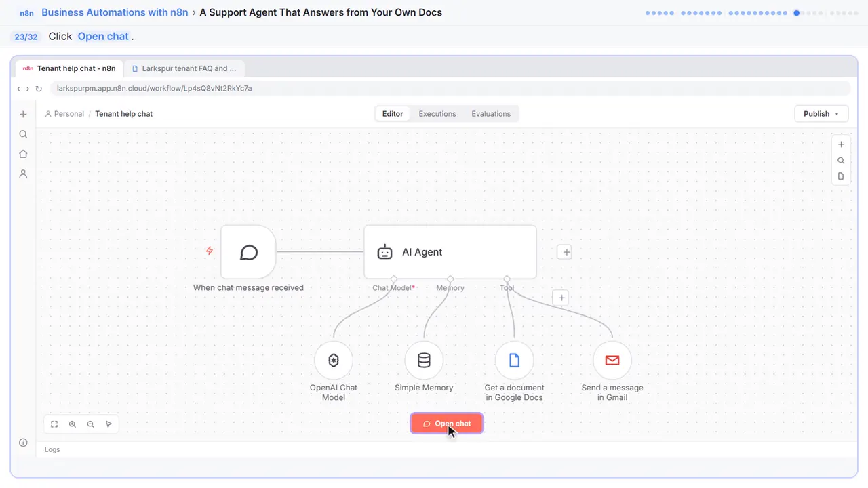
Task: Go to home in left sidebar
Action: pyautogui.click(x=23, y=154)
